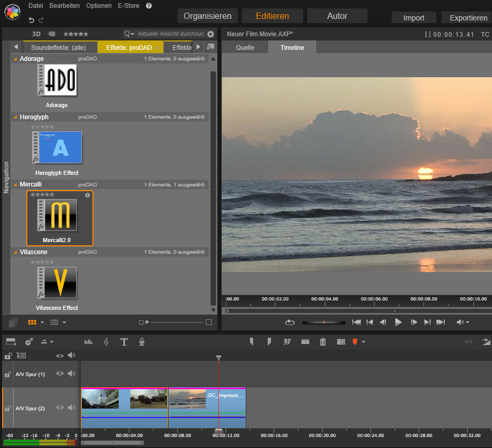Click the trash icon to delete selected clip

pyautogui.click(x=323, y=341)
